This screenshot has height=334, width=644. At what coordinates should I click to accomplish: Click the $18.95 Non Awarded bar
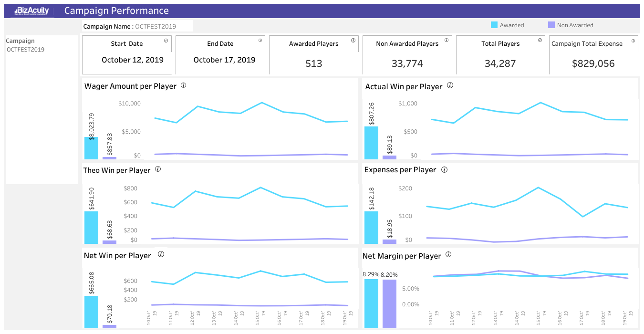coord(389,241)
